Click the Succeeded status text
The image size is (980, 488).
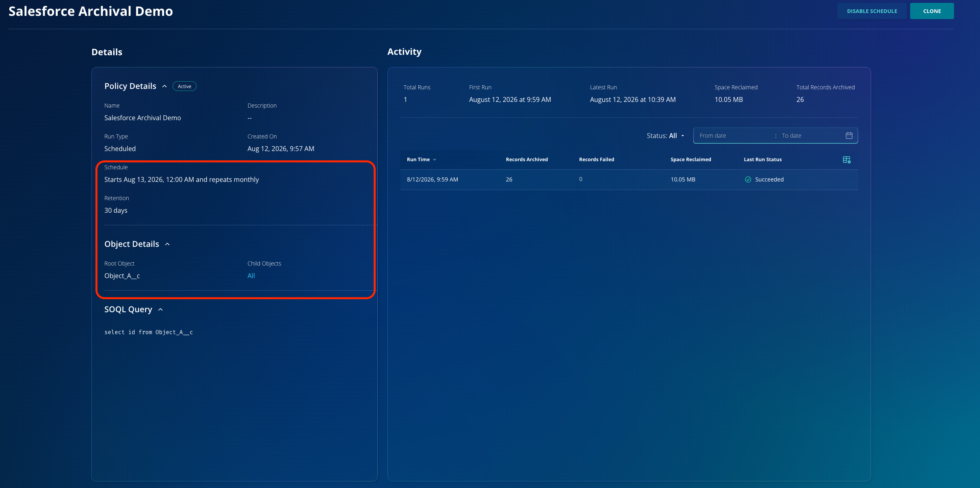pyautogui.click(x=769, y=179)
